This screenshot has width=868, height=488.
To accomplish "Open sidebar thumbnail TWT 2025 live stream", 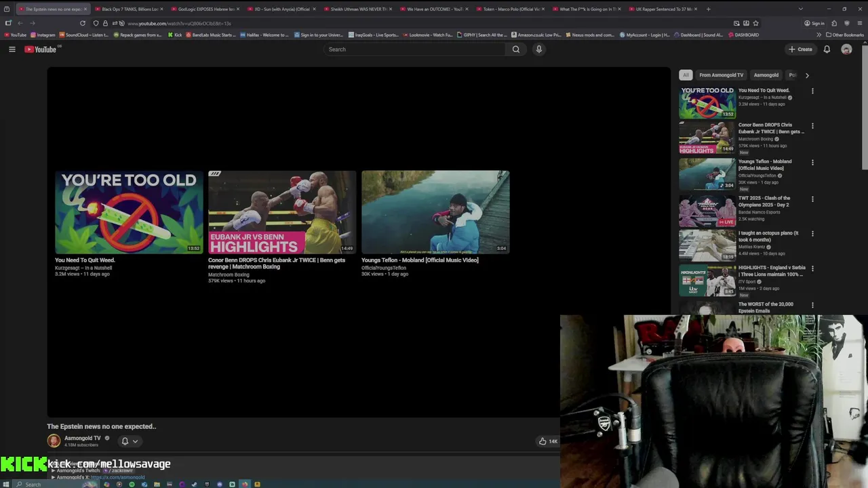I will click(707, 211).
